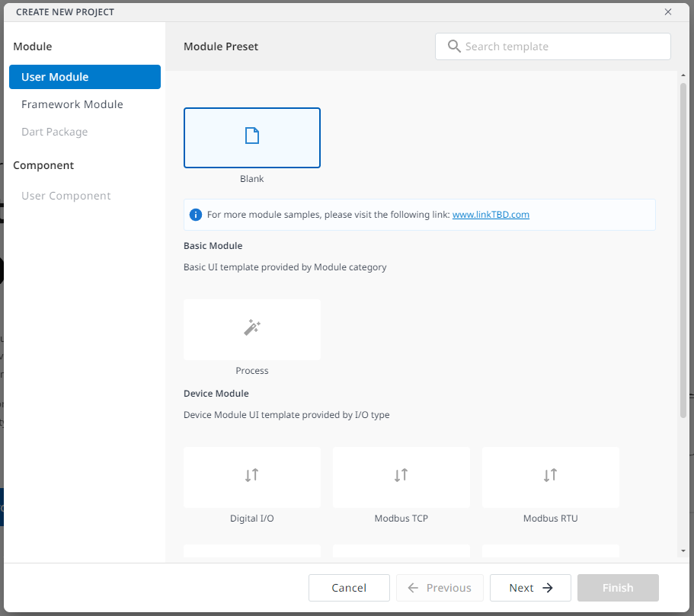694x616 pixels.
Task: Proceed with the Next button
Action: click(530, 588)
